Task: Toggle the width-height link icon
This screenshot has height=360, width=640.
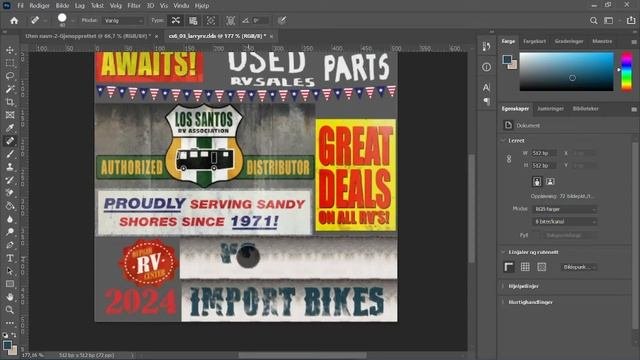Action: (509, 159)
